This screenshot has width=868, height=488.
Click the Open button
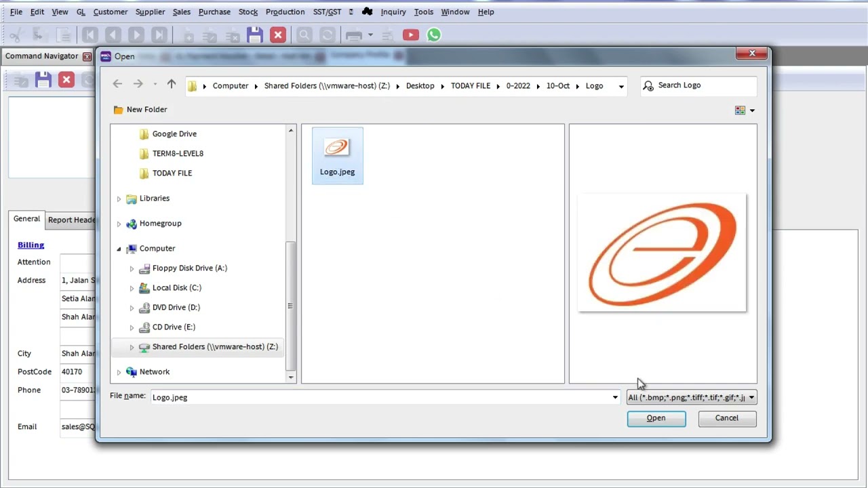656,418
